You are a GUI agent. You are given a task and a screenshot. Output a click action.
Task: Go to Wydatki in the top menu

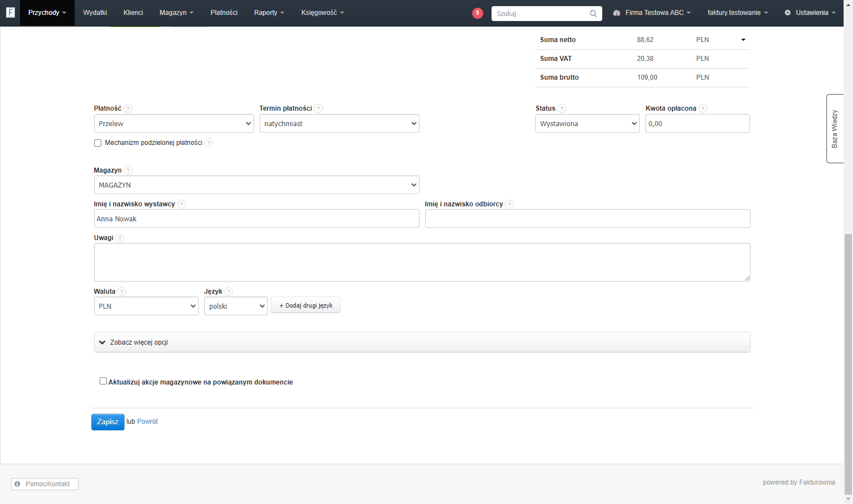tap(95, 13)
